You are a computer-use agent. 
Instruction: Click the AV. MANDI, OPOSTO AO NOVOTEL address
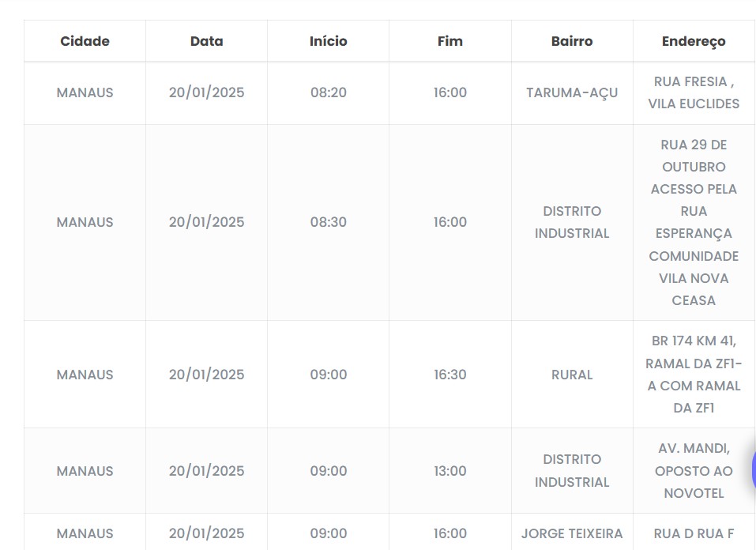click(x=694, y=471)
